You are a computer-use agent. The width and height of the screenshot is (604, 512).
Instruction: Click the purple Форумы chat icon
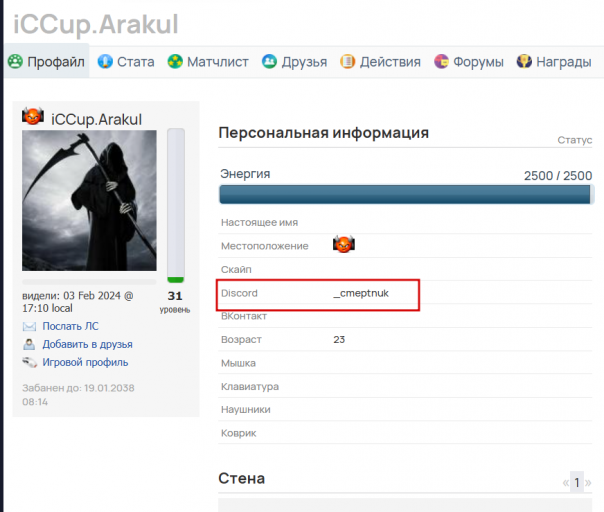(x=441, y=61)
